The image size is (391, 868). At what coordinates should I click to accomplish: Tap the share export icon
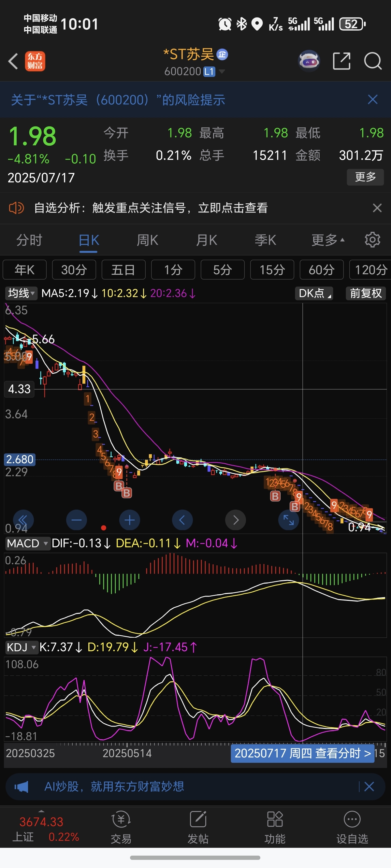341,61
